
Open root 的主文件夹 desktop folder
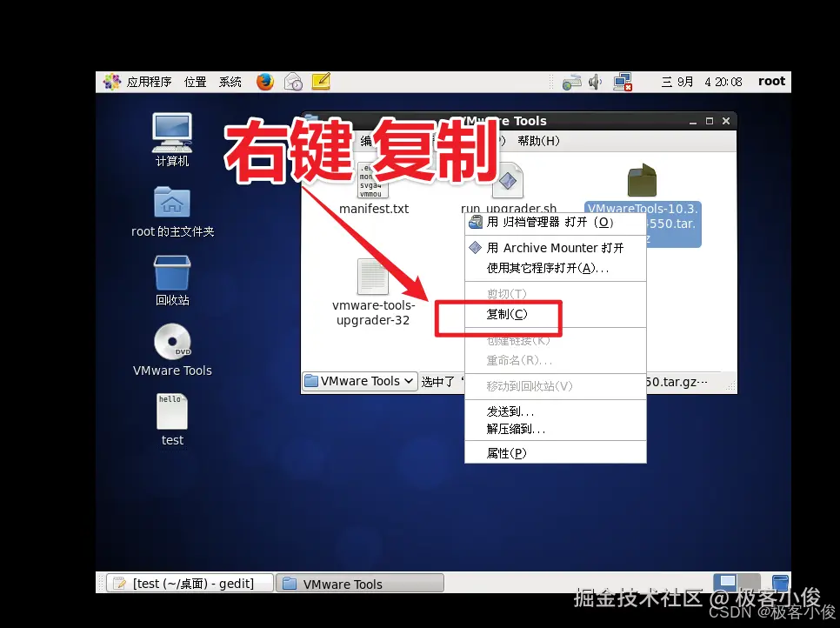click(x=172, y=211)
